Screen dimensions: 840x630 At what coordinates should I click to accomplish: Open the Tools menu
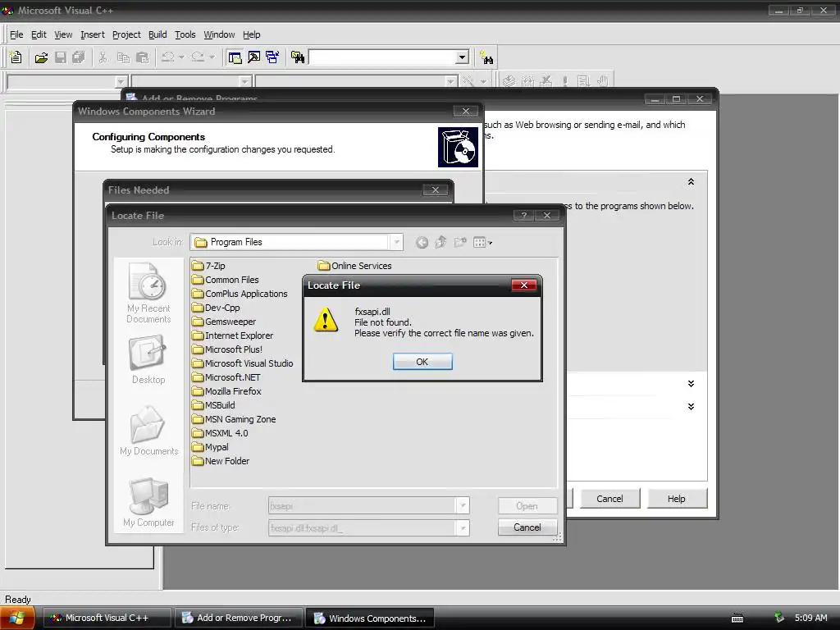point(185,34)
